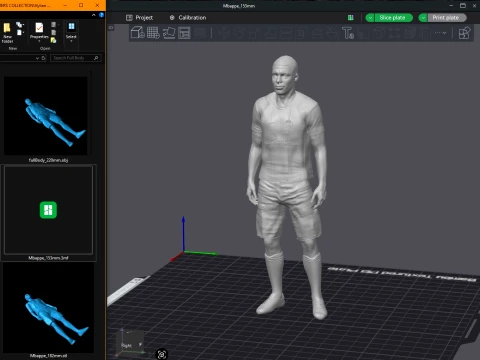Select the Text shape tool

[348, 33]
